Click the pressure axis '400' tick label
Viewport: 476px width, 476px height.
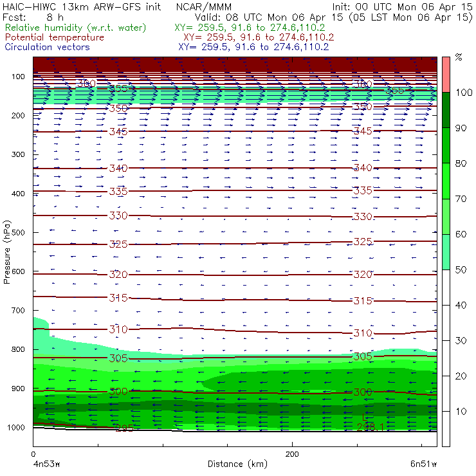(x=18, y=194)
